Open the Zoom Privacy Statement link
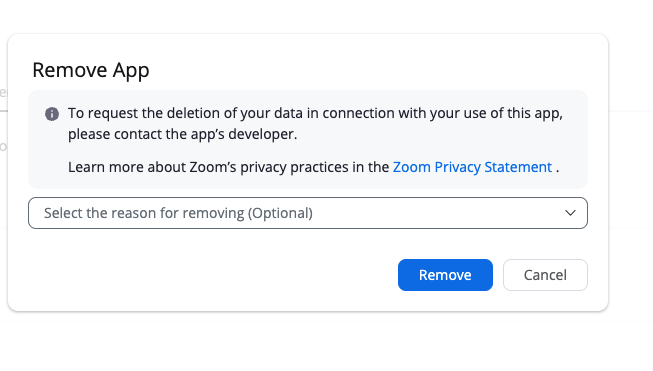Screen dimensions: 653x371 (472, 167)
